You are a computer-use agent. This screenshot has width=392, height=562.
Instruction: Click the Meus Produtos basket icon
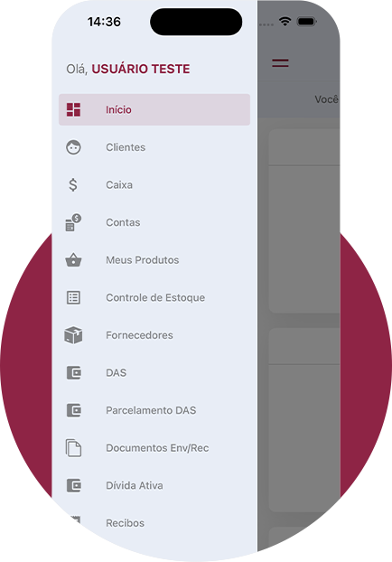click(x=73, y=260)
